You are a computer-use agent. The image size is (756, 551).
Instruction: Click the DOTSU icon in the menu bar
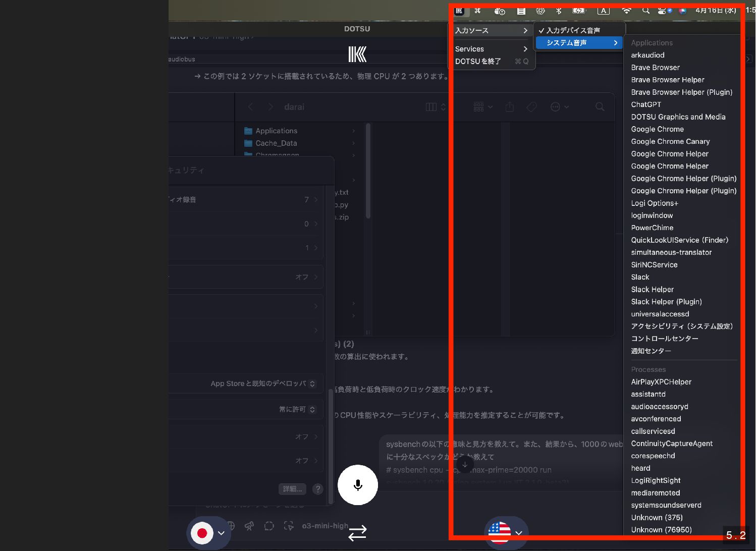click(x=459, y=10)
